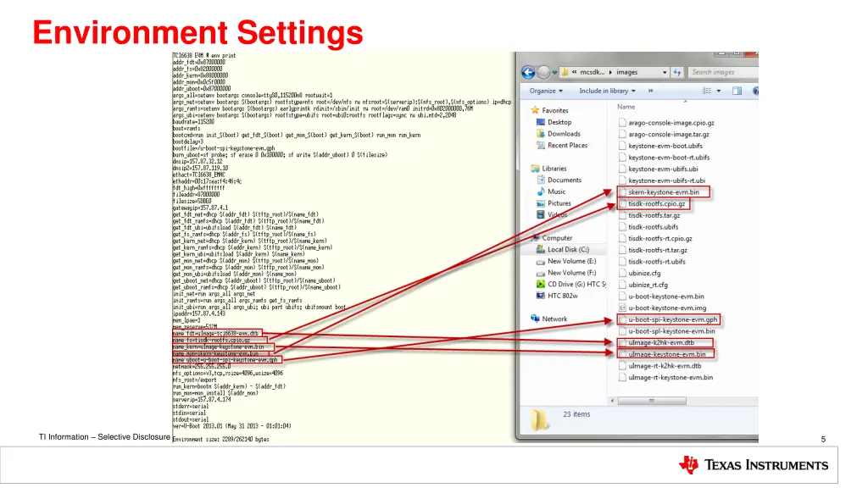
Task: Toggle the preview pane icon
Action: click(737, 91)
